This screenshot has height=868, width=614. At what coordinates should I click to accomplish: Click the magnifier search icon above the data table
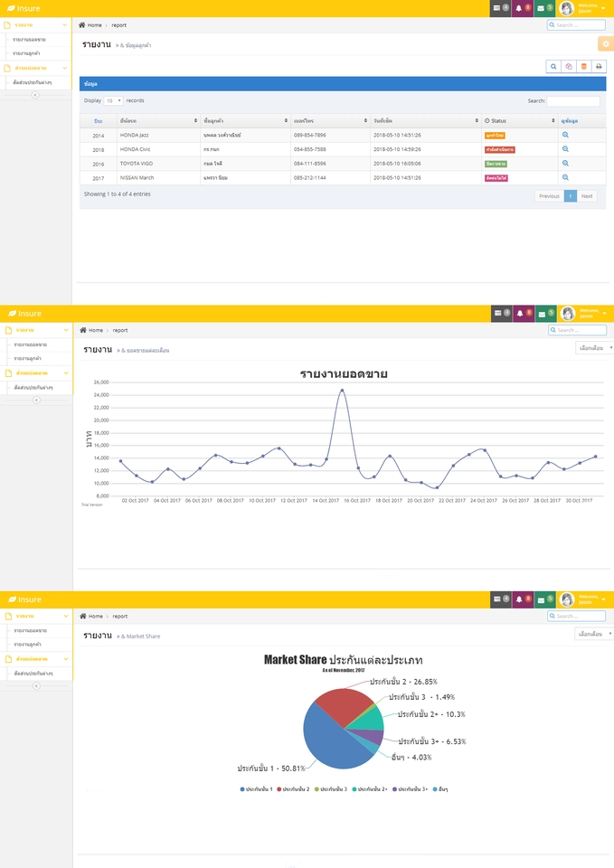point(553,66)
